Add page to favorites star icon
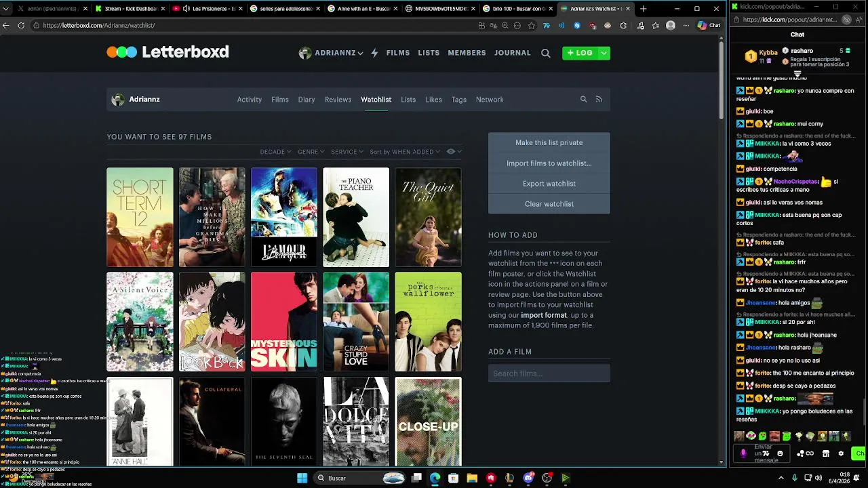This screenshot has width=868, height=488. (532, 25)
